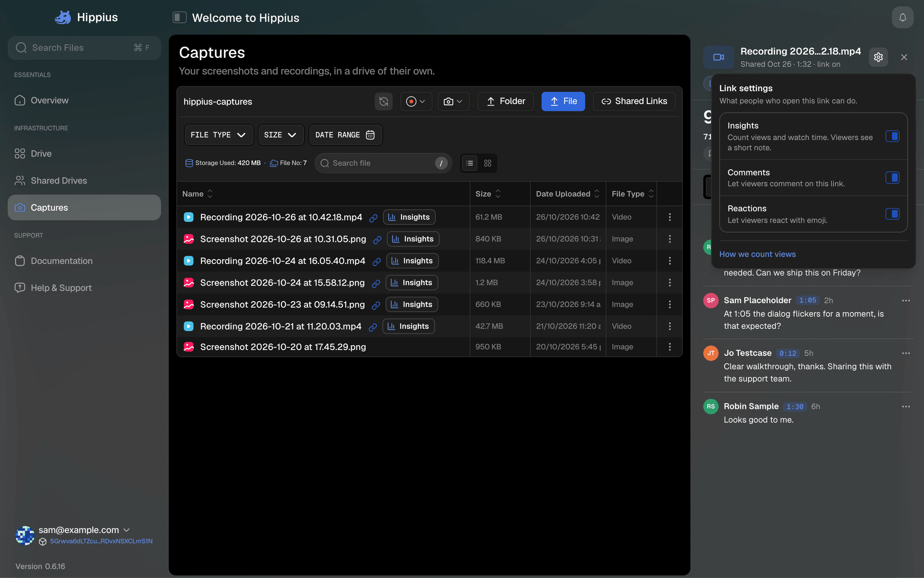924x578 pixels.
Task: Open DATE RANGE picker
Action: (x=345, y=135)
